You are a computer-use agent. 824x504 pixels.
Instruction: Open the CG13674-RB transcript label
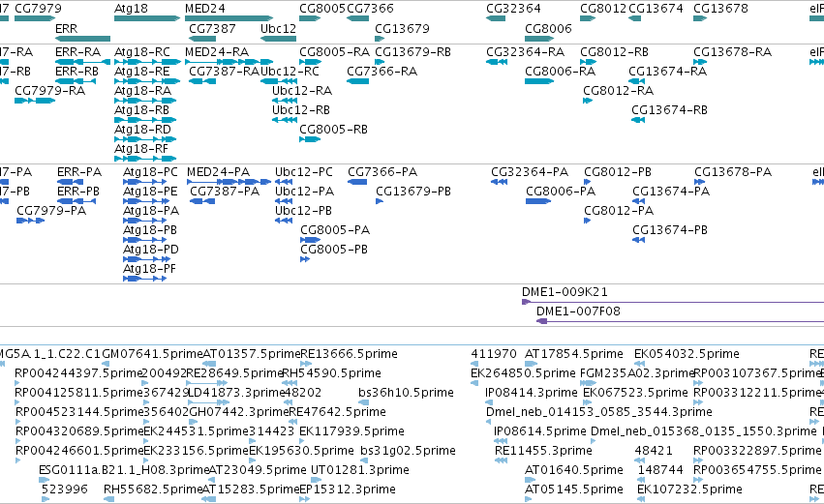coord(669,110)
